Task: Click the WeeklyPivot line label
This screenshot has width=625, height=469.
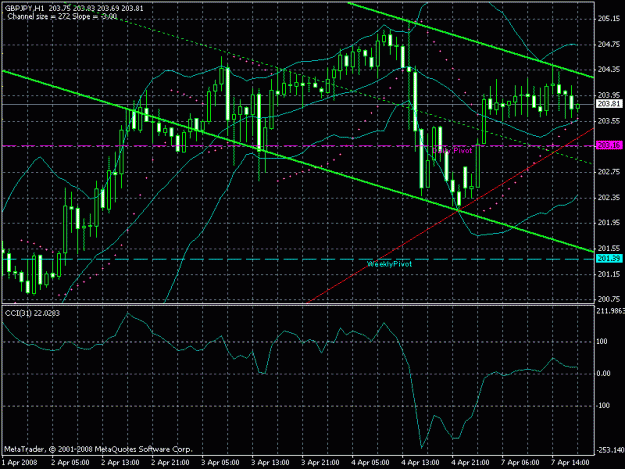Action: (x=389, y=264)
